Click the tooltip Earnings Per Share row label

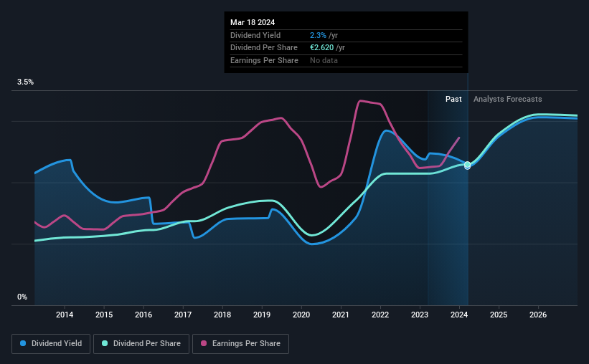(x=264, y=60)
